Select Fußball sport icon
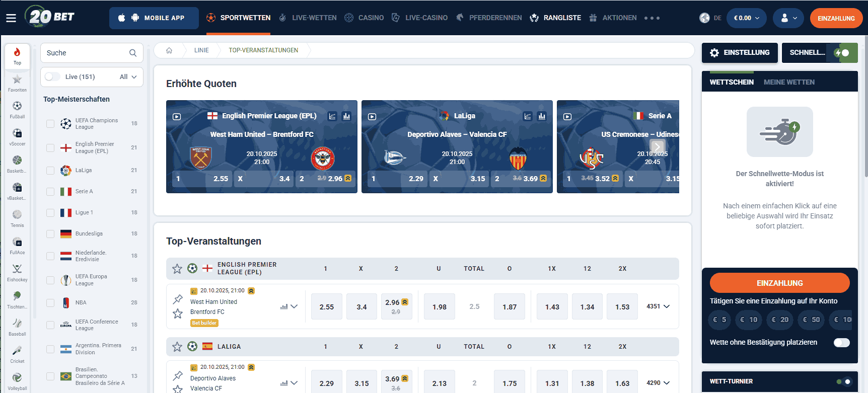This screenshot has width=868, height=393. [x=17, y=110]
